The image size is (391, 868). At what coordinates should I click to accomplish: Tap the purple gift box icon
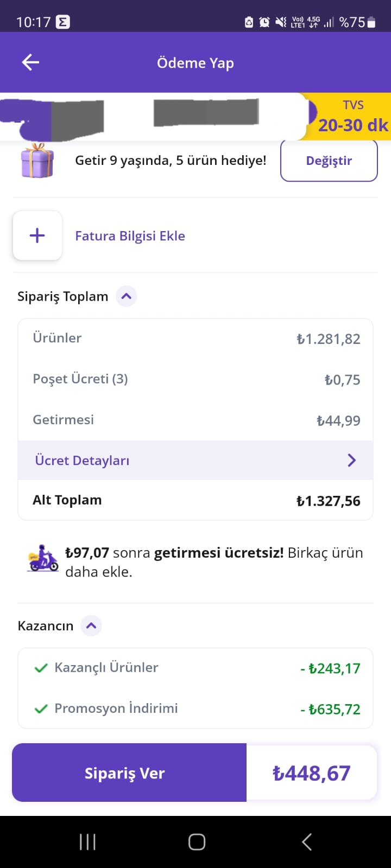[37, 161]
